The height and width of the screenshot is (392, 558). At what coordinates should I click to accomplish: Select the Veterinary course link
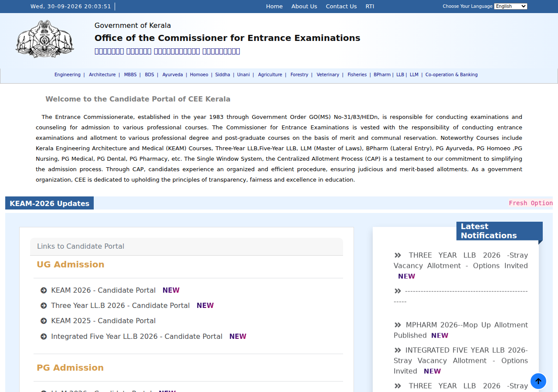tap(328, 75)
